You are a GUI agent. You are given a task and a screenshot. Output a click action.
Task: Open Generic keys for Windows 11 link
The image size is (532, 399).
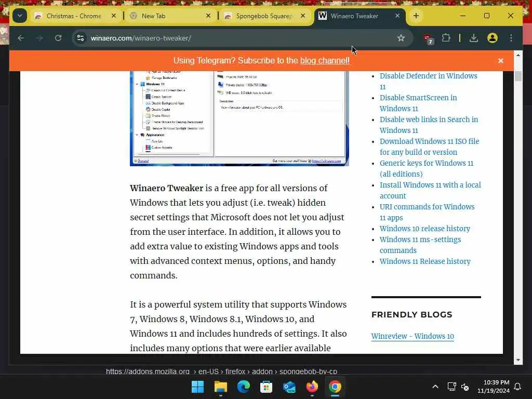[427, 168]
